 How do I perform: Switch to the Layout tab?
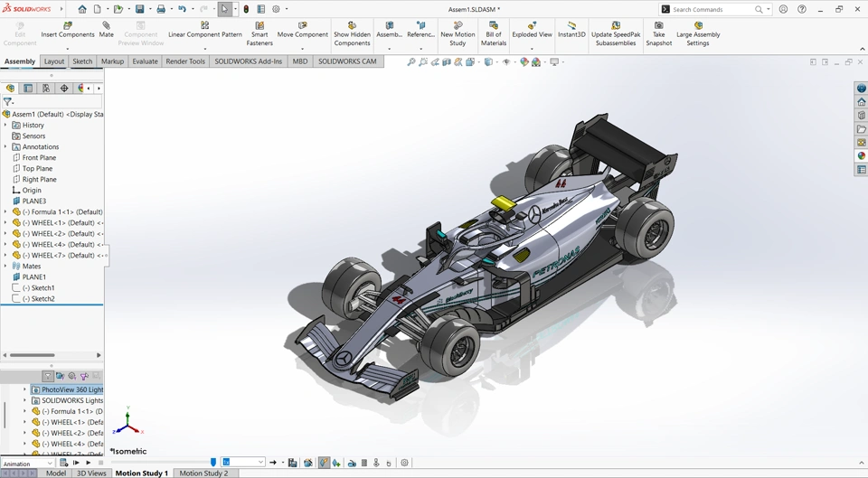pyautogui.click(x=53, y=61)
